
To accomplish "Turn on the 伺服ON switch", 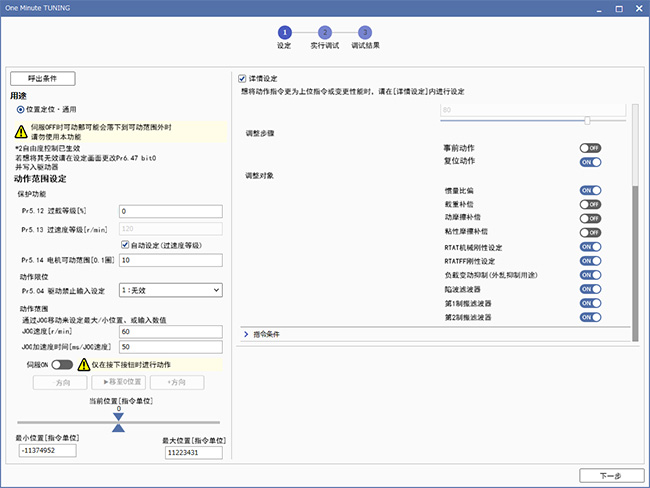I will point(62,365).
